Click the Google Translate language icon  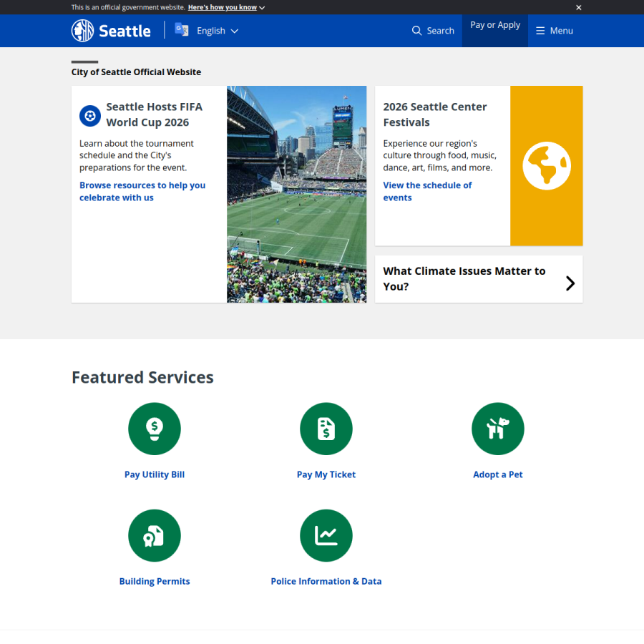coord(182,30)
